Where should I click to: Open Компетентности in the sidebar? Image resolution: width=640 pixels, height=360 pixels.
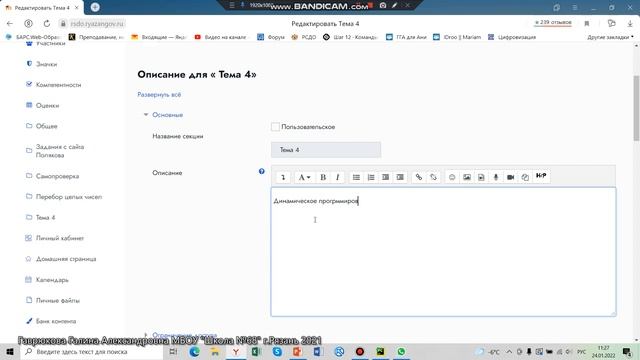[58, 84]
